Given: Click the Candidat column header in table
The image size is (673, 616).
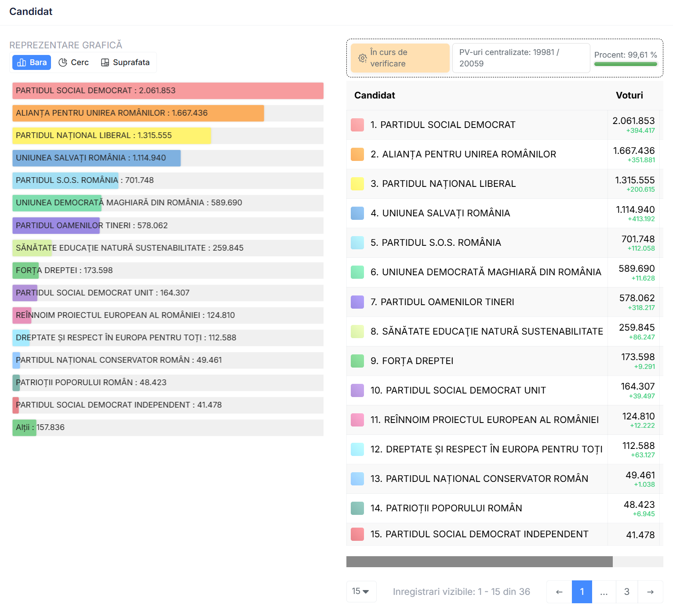Looking at the screenshot, I should click(375, 95).
